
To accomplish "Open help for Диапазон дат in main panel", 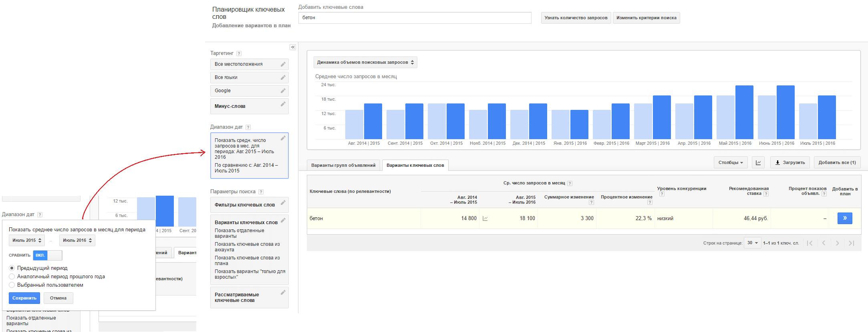I will [x=248, y=127].
